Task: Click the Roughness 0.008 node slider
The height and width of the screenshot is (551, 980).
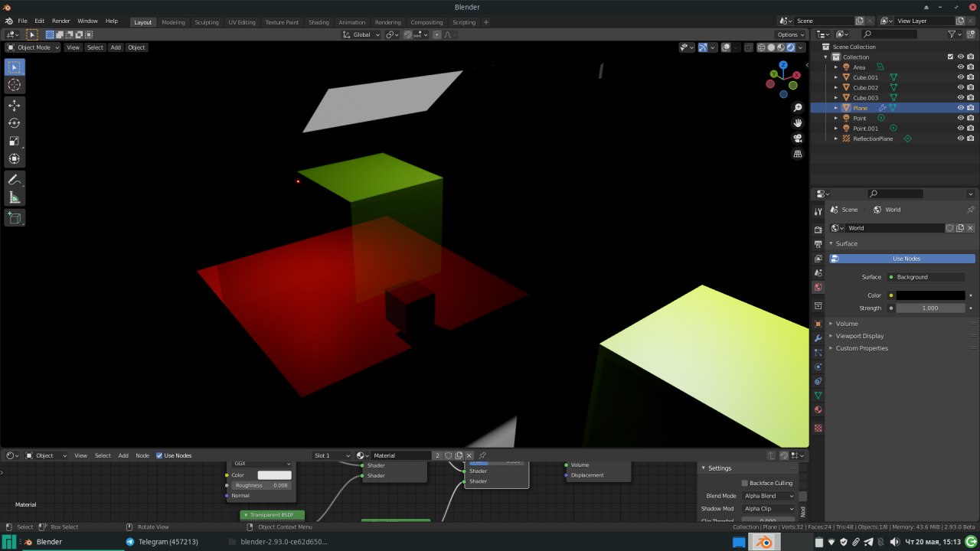Action: point(261,485)
